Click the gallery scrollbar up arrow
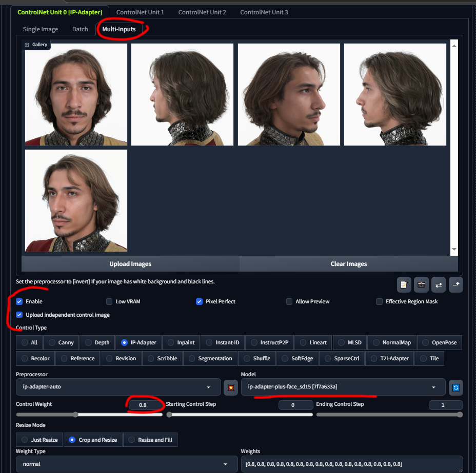Viewport: 476px width, 473px height. coord(454,46)
